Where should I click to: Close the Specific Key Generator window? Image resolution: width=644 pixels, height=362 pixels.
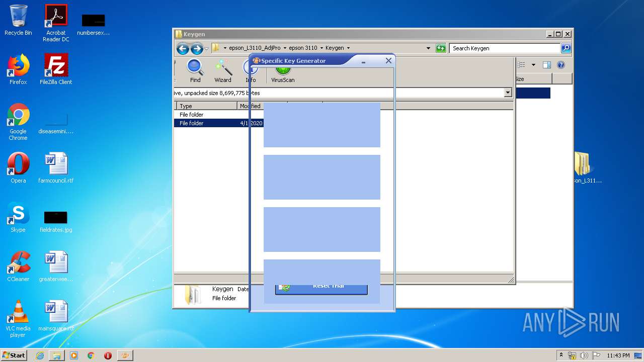[x=388, y=61]
